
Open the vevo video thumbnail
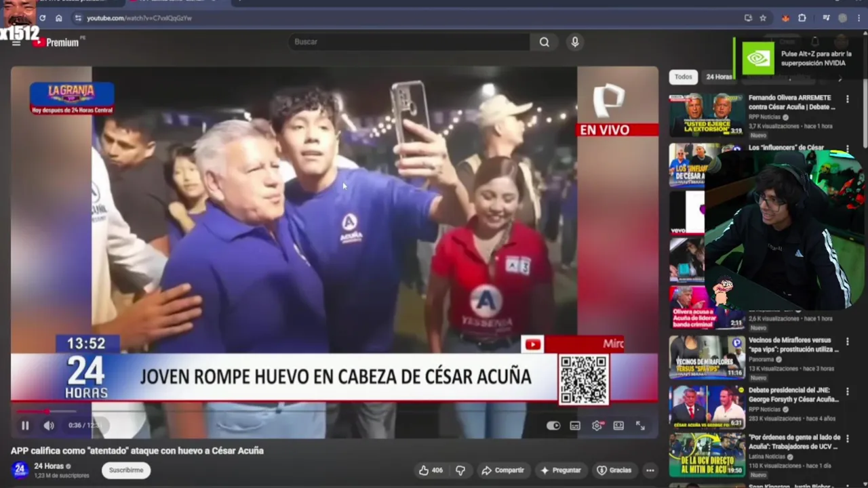coord(687,212)
